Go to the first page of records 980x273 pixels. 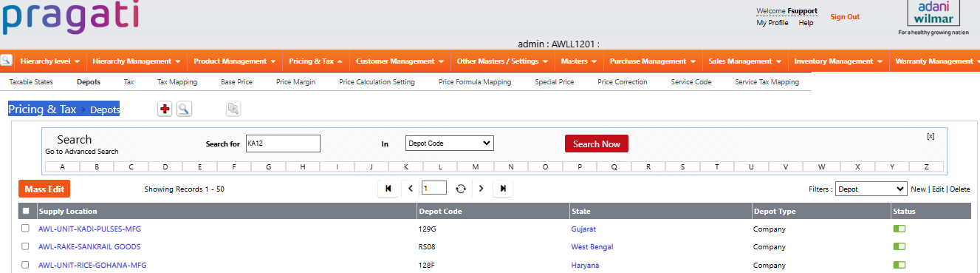(388, 189)
